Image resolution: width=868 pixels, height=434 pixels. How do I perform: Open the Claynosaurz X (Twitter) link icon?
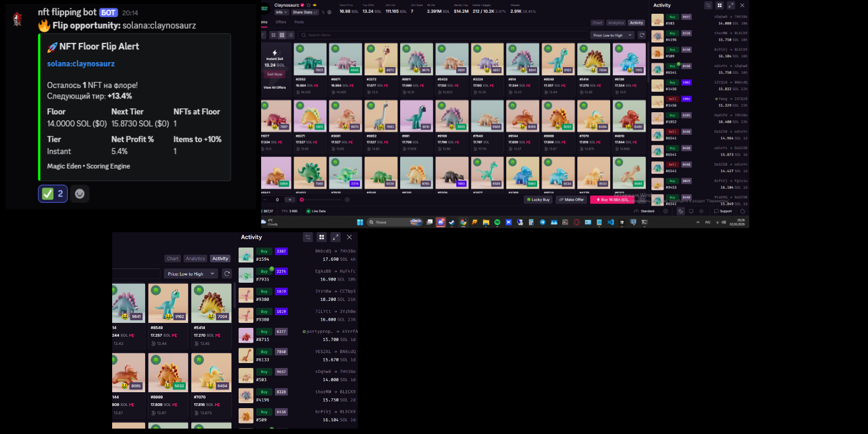323,12
